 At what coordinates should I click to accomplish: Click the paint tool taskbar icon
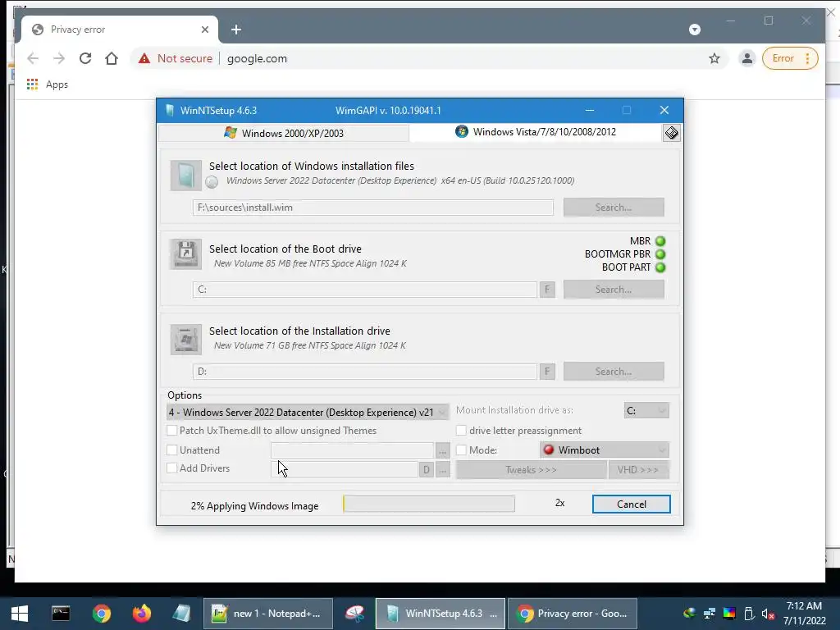354,614
